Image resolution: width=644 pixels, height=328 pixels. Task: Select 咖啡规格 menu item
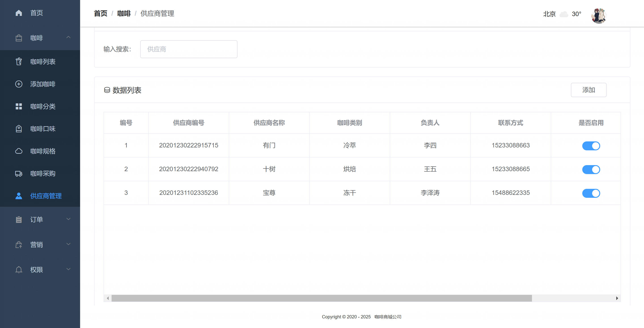40,151
